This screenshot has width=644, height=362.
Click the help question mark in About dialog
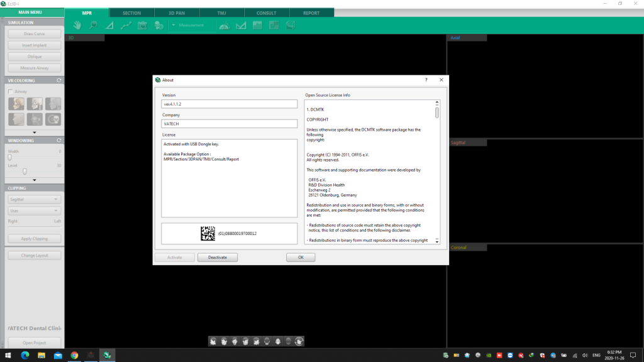click(x=426, y=80)
